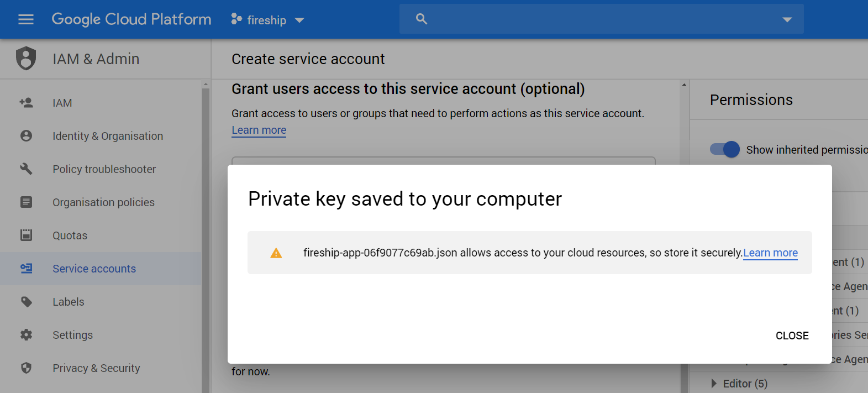Close the private key dialog
Screen dimensions: 868x393
[792, 336]
